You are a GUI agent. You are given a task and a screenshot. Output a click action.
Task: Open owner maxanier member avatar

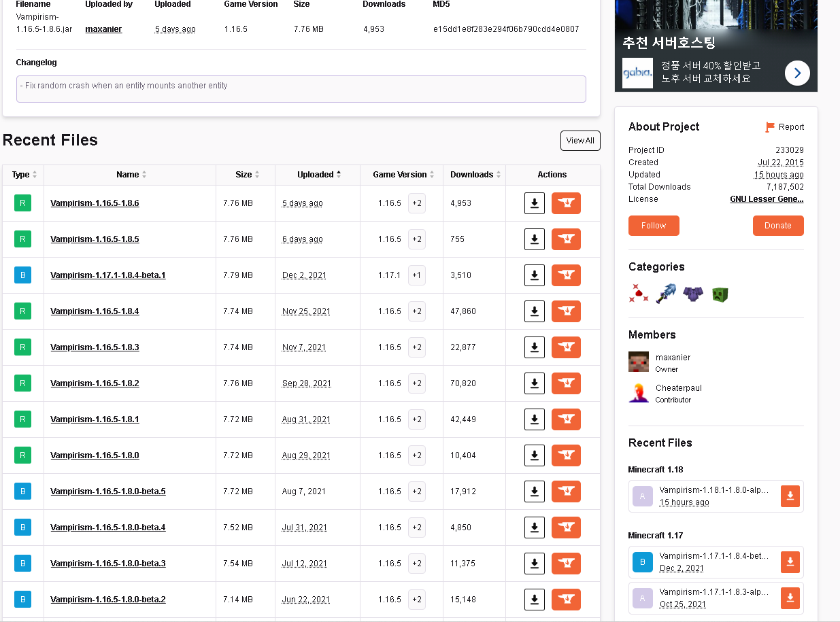(x=639, y=362)
